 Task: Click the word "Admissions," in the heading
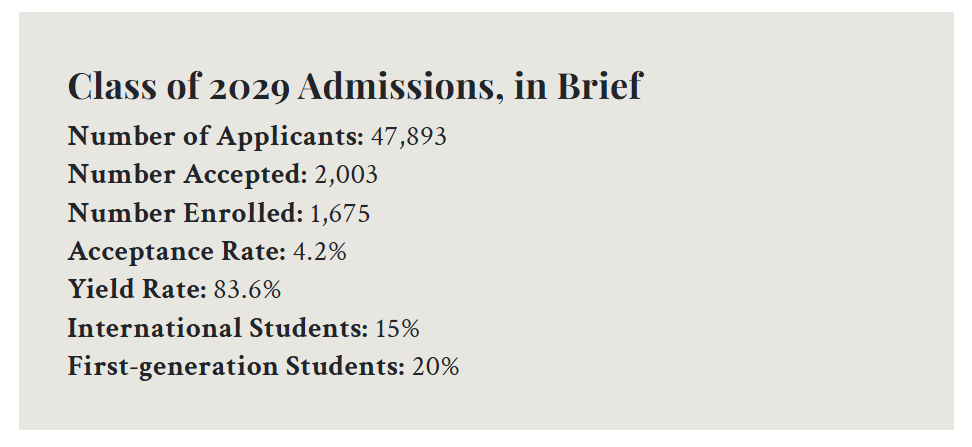click(x=400, y=87)
